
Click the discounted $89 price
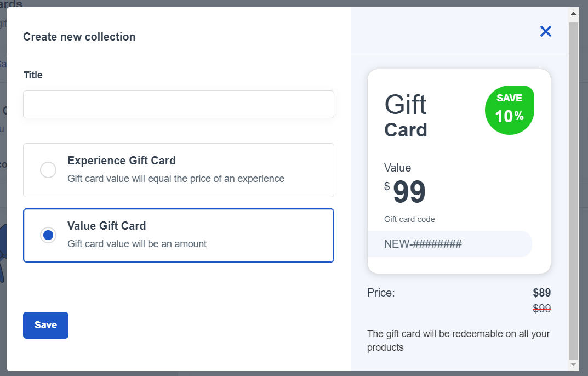coord(543,293)
